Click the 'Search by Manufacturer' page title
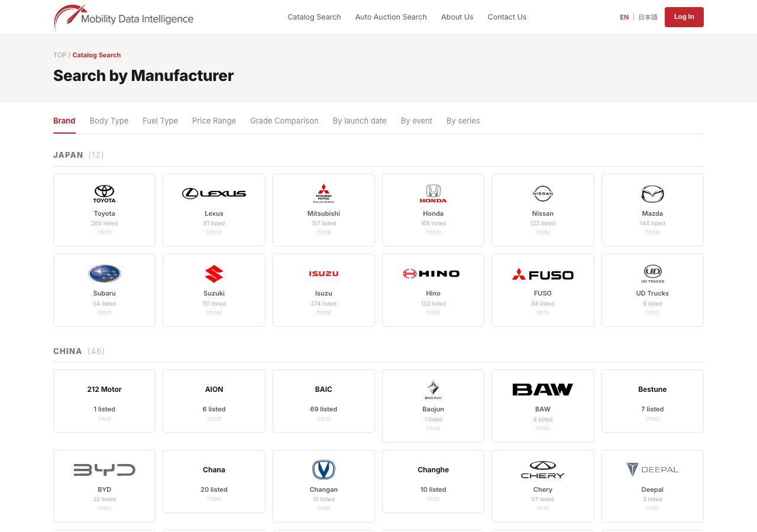The image size is (757, 532). coord(144,76)
